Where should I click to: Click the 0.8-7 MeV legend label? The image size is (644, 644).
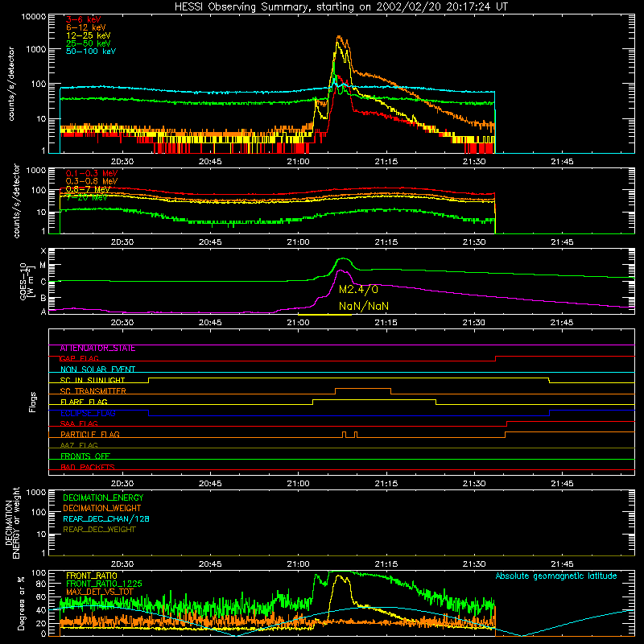pyautogui.click(x=88, y=189)
